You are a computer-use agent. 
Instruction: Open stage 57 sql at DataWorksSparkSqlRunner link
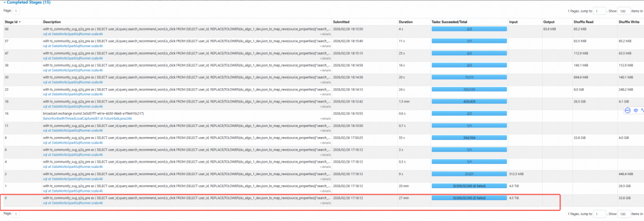click(x=73, y=46)
